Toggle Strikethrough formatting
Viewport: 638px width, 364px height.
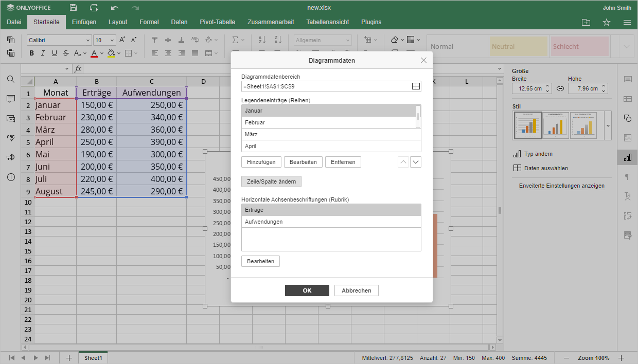click(x=65, y=53)
